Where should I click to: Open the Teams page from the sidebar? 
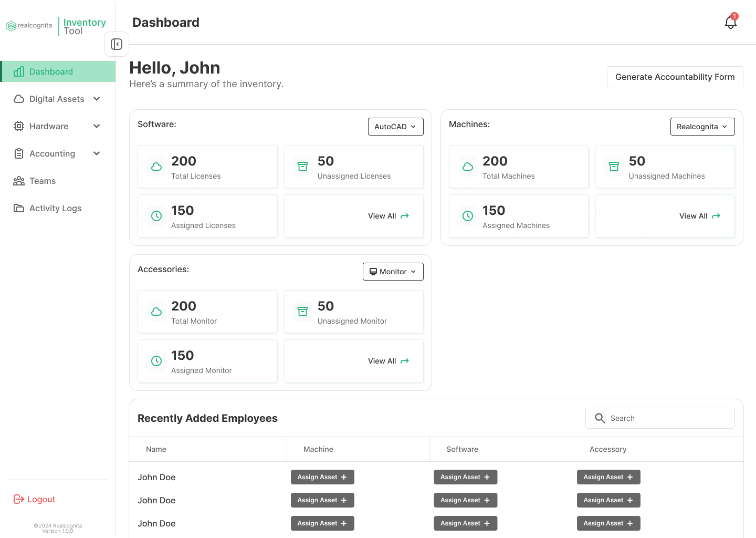pos(42,181)
